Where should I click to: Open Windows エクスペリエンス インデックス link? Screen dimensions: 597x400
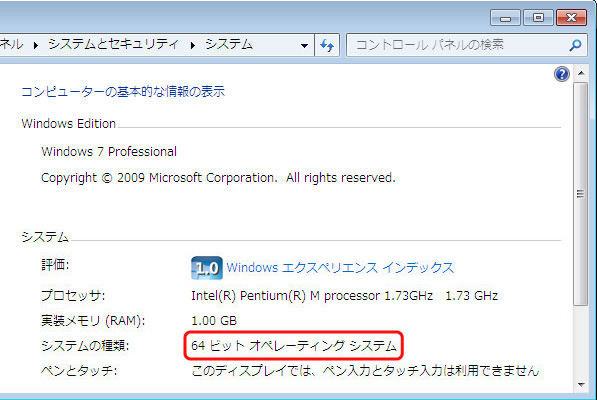(340, 268)
